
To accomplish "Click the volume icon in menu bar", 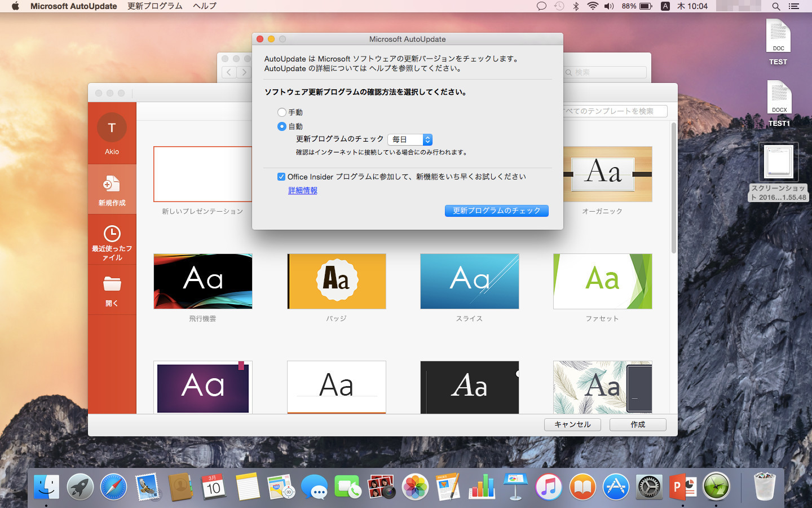I will click(x=609, y=6).
